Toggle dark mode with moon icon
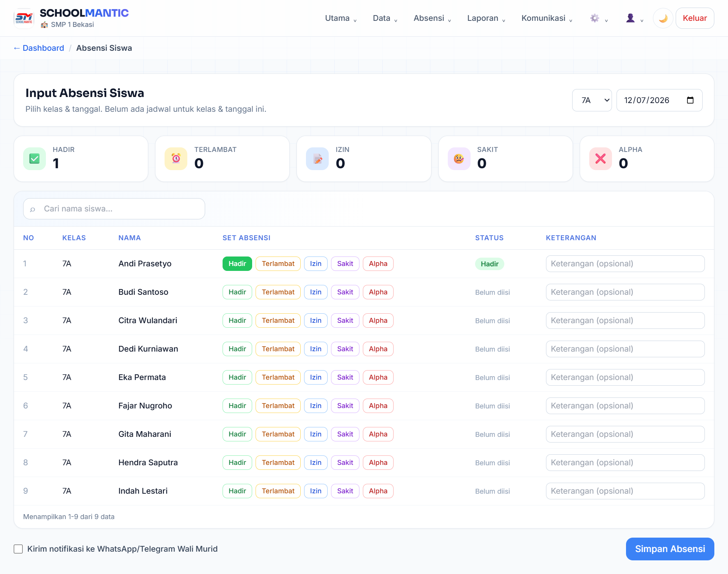 663,18
